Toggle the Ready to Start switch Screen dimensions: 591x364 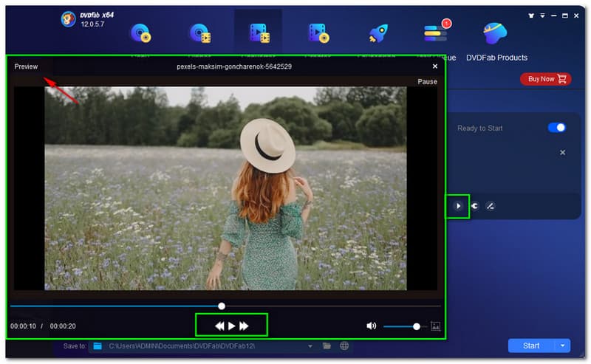556,128
